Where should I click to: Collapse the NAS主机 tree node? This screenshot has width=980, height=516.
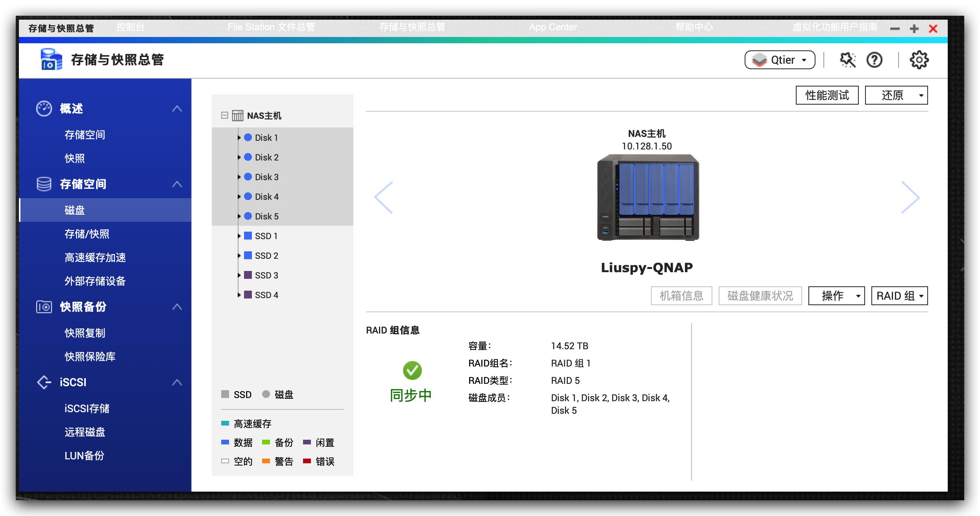coord(225,115)
